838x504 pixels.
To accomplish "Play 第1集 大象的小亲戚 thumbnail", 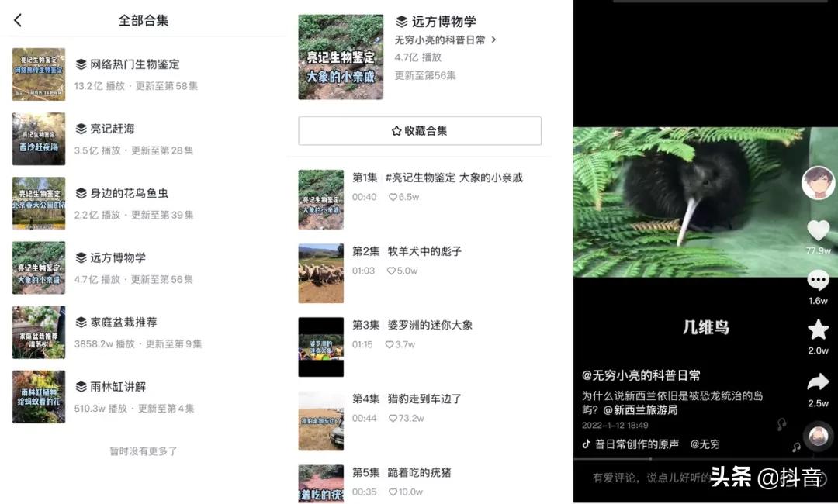I will pyautogui.click(x=321, y=198).
